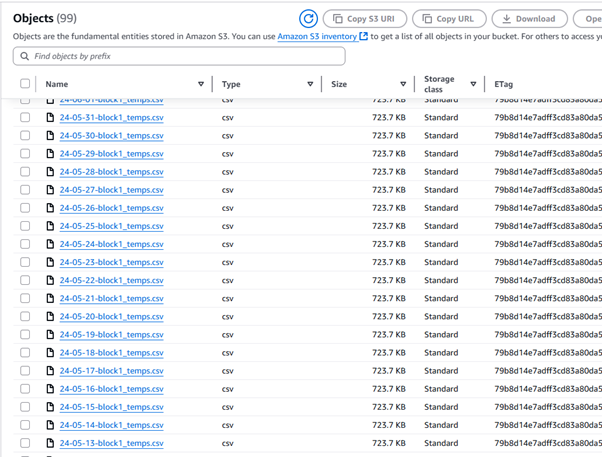The height and width of the screenshot is (457, 602).
Task: Click external link icon after S3 inventory
Action: (363, 36)
